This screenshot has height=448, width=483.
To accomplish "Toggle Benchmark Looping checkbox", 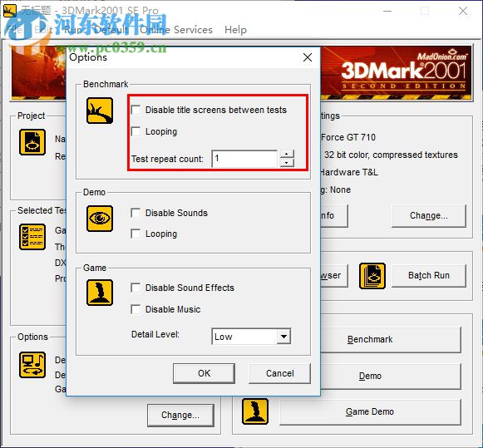I will point(136,131).
